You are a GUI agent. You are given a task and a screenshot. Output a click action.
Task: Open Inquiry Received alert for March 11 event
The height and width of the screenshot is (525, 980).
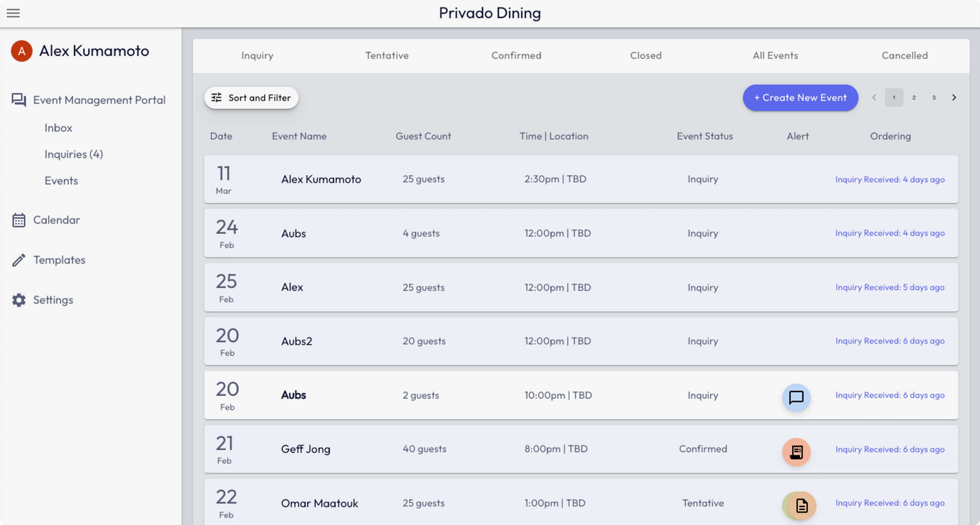[x=890, y=179]
